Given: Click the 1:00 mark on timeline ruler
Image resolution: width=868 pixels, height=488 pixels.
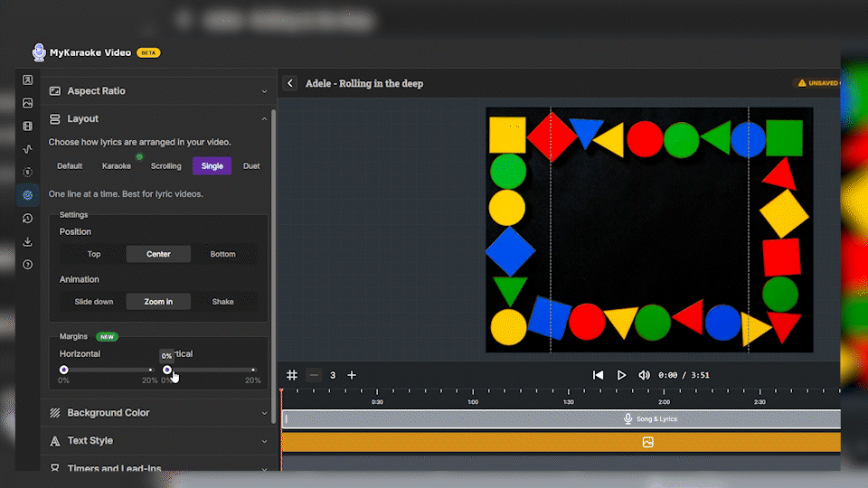Looking at the screenshot, I should (473, 401).
